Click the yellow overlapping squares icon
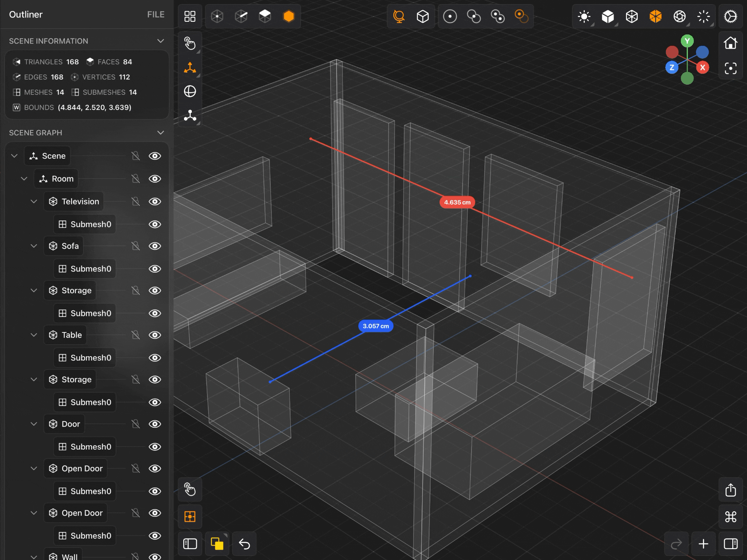Image resolution: width=747 pixels, height=560 pixels. click(x=217, y=544)
